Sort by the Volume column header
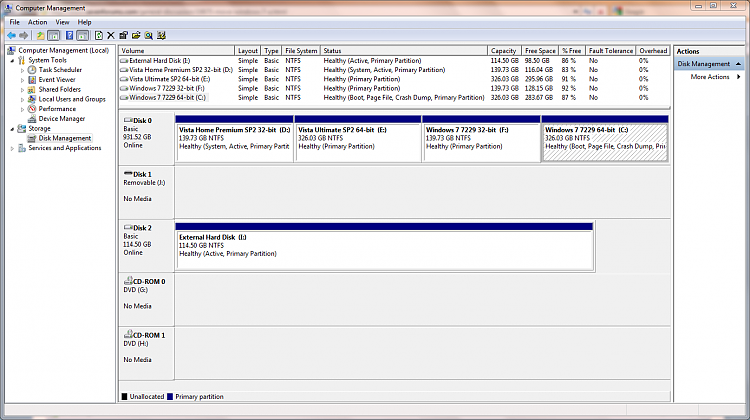The height and width of the screenshot is (420, 750). tap(176, 51)
